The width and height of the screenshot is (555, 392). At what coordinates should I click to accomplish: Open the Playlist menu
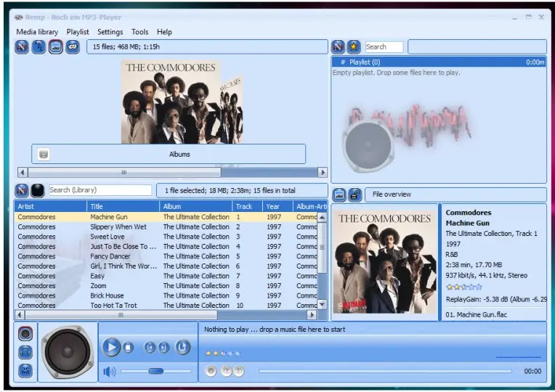78,32
